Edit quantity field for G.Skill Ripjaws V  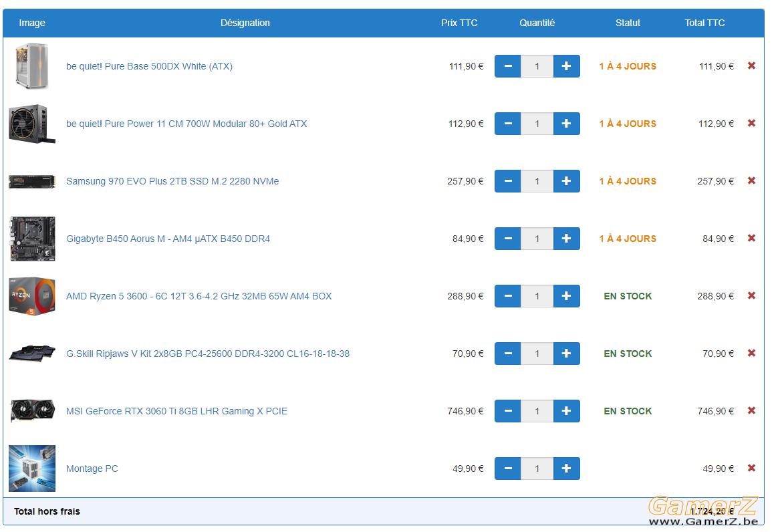click(537, 354)
